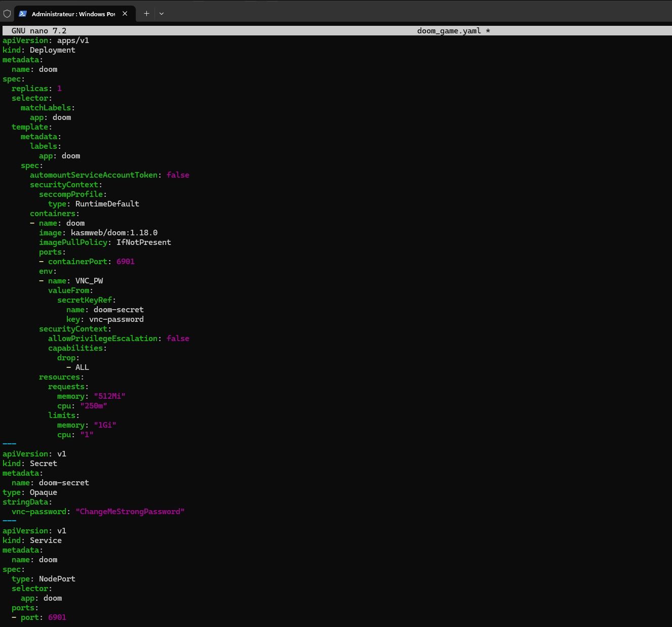
Task: Click the 'kind: Secret' line
Action: pos(30,464)
